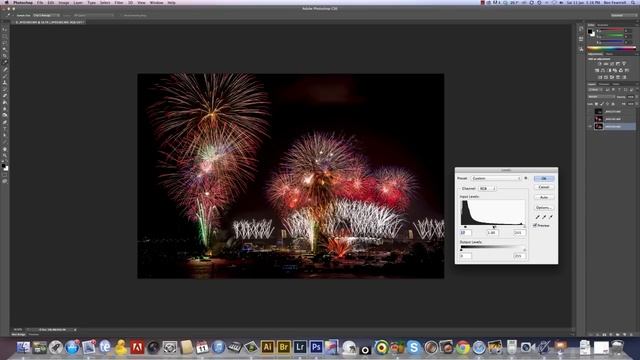The width and height of the screenshot is (640, 360).
Task: Toggle Quick Mask mode in the toolbar
Action: [x=5, y=175]
